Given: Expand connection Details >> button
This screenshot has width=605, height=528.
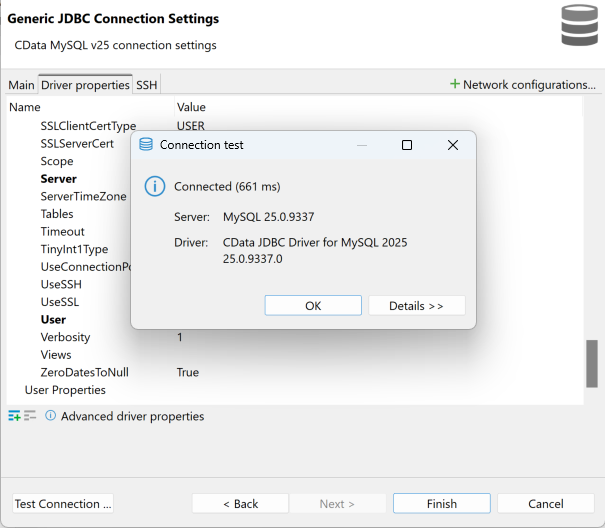Looking at the screenshot, I should pyautogui.click(x=416, y=305).
